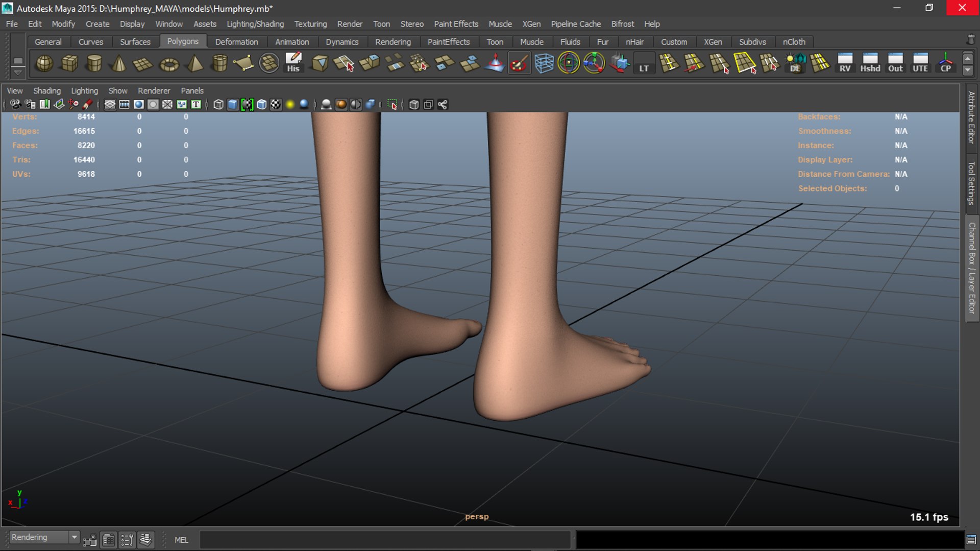Open the Hshd Hypershade shelf icon
Image resolution: width=980 pixels, height=551 pixels.
click(870, 63)
